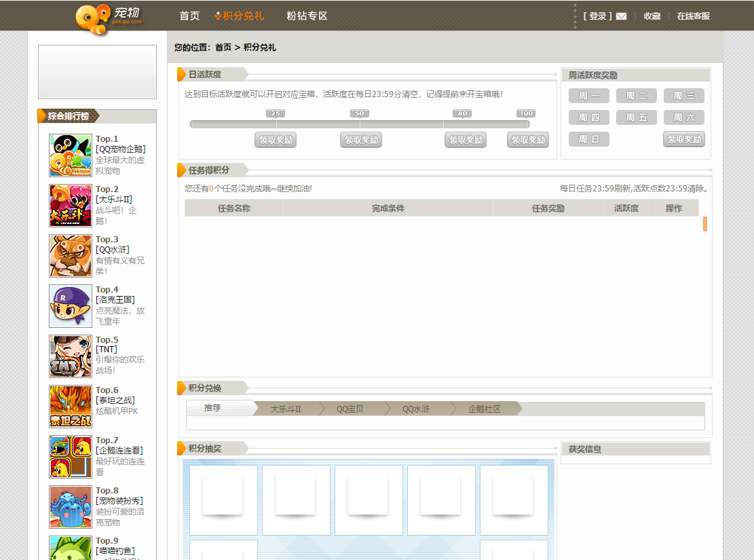Click 首页 in the breadcrumb
Screen dimensions: 754x560
[x=223, y=47]
